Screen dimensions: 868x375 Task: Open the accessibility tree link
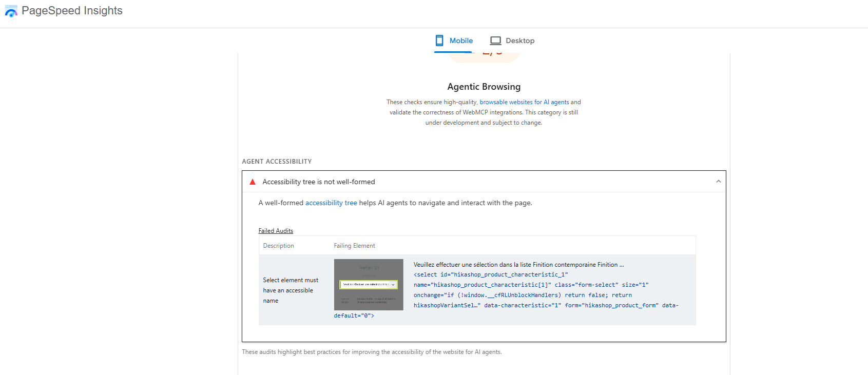click(331, 203)
